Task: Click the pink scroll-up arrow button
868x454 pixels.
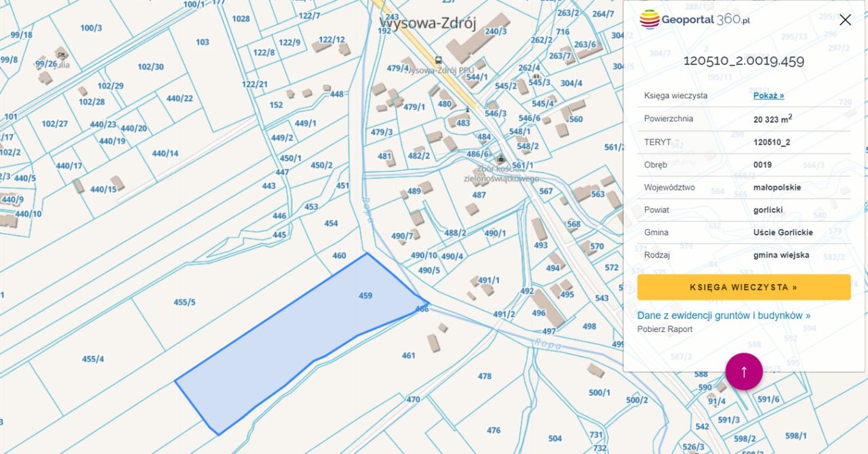Action: (744, 371)
